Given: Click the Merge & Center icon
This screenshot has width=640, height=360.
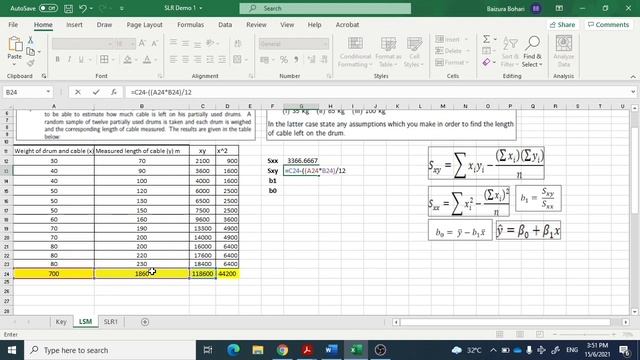Looking at the screenshot, I should [x=237, y=60].
